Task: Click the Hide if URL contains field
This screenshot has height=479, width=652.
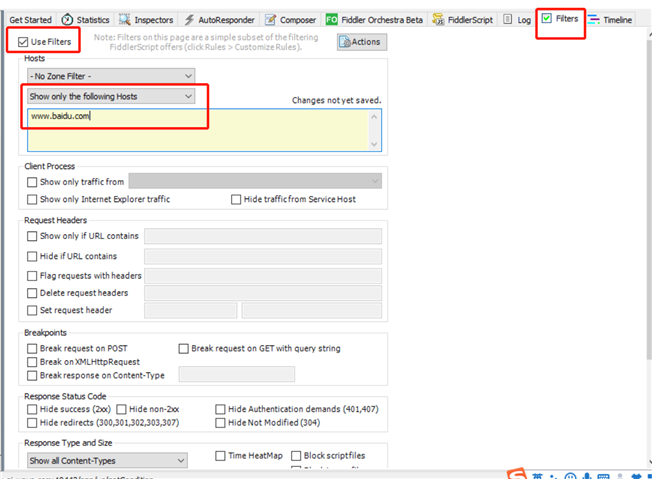Action: (x=263, y=257)
